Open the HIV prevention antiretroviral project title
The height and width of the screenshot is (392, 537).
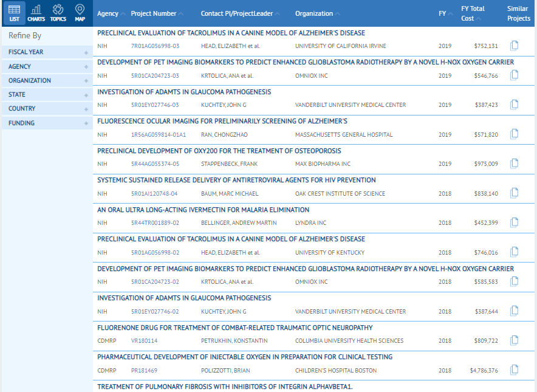(x=236, y=180)
